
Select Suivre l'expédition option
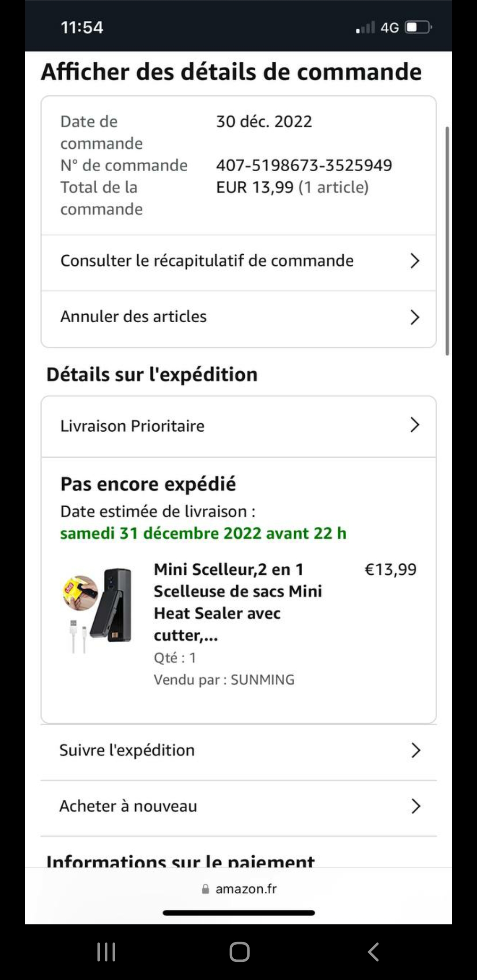[238, 751]
